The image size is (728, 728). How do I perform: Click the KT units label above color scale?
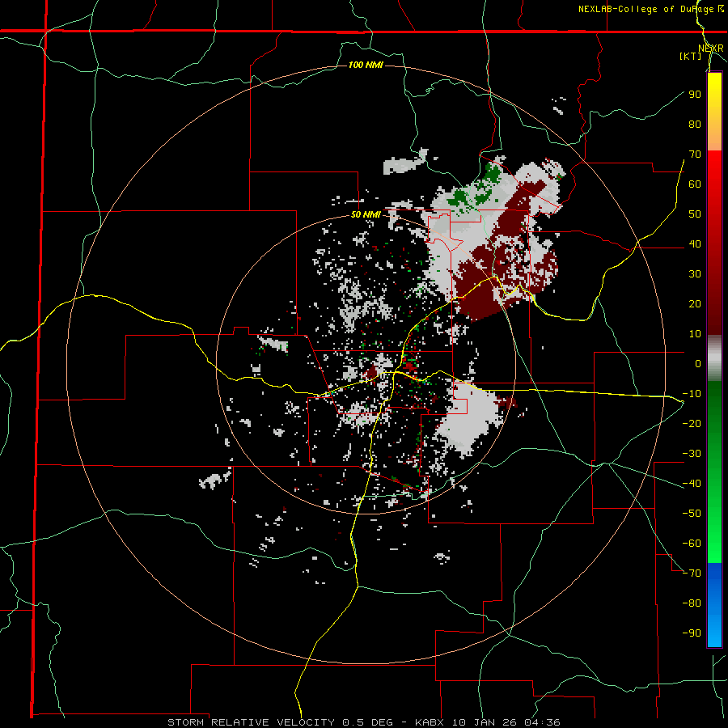691,56
